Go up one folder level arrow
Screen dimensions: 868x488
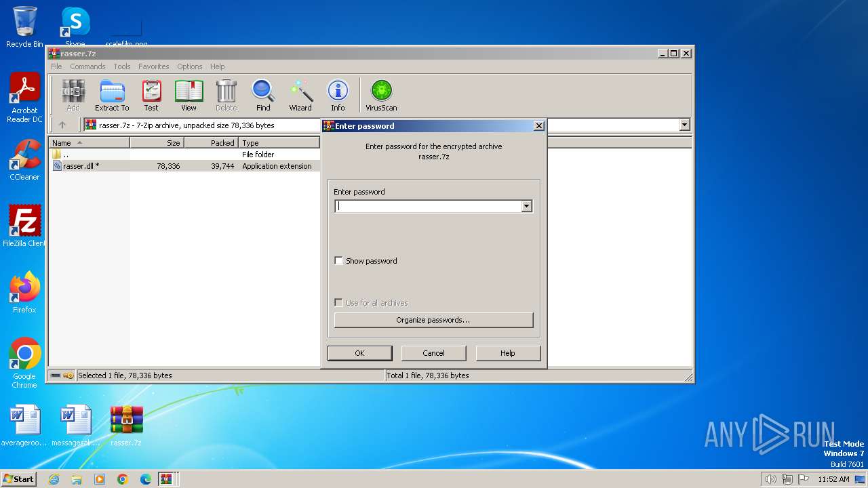[x=62, y=125]
